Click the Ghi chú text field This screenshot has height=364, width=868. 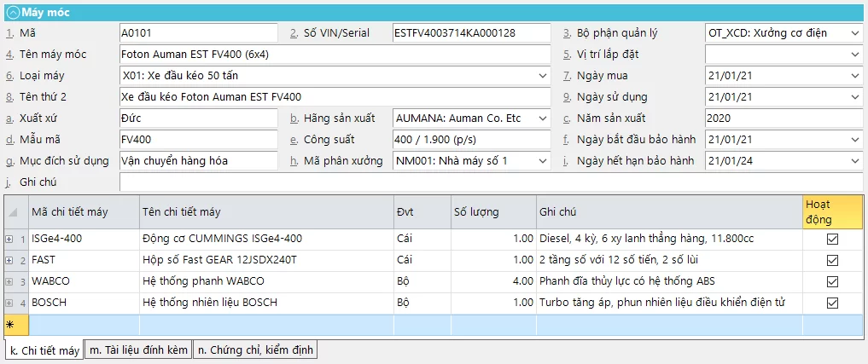(491, 182)
